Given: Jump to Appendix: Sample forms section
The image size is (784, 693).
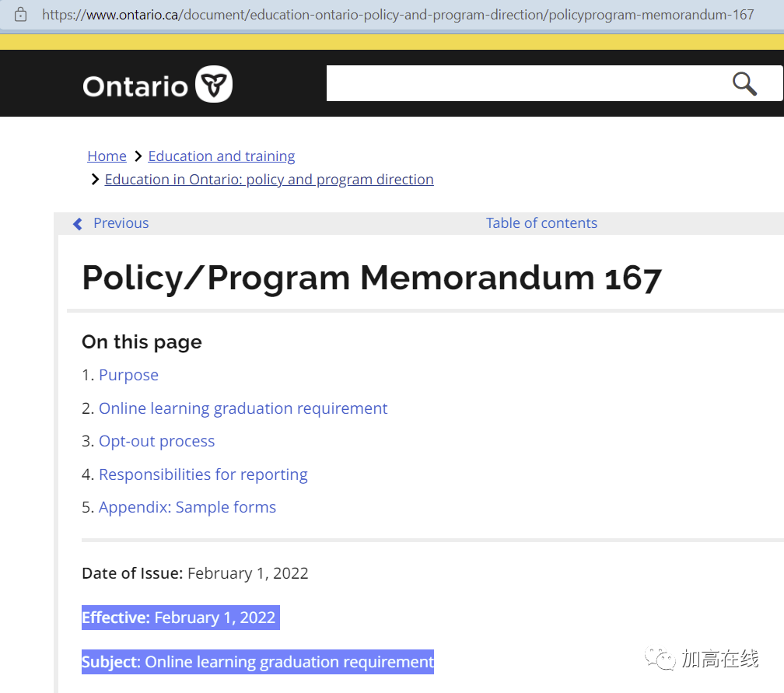Looking at the screenshot, I should click(187, 507).
